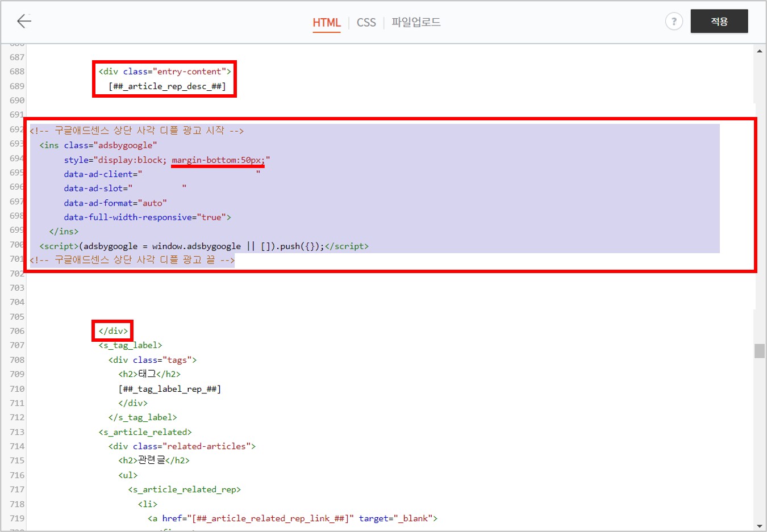Click the [##_article_rep_desc_##] code line
767x532 pixels.
click(x=167, y=86)
